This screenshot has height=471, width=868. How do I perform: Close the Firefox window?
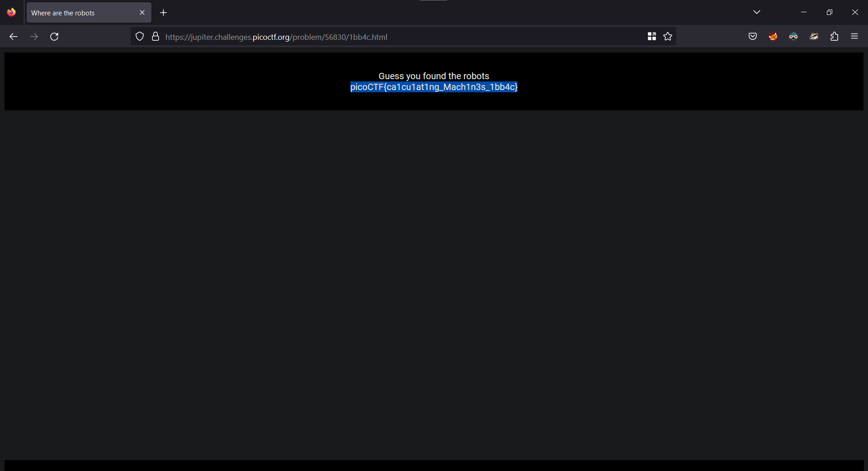tap(855, 12)
